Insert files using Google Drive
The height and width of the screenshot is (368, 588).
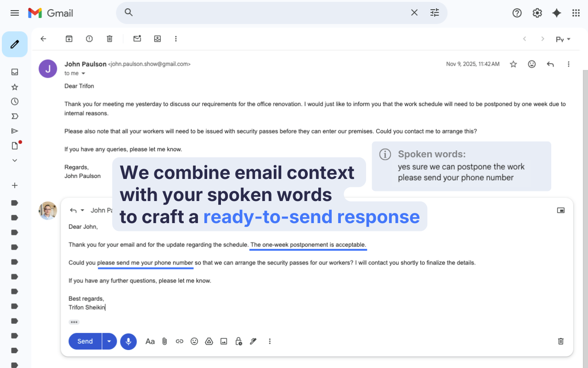click(209, 341)
